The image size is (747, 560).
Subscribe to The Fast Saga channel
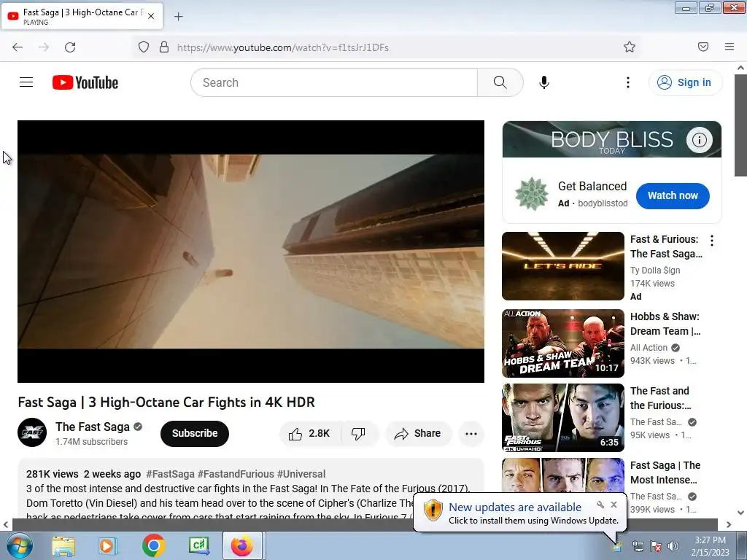click(x=194, y=433)
